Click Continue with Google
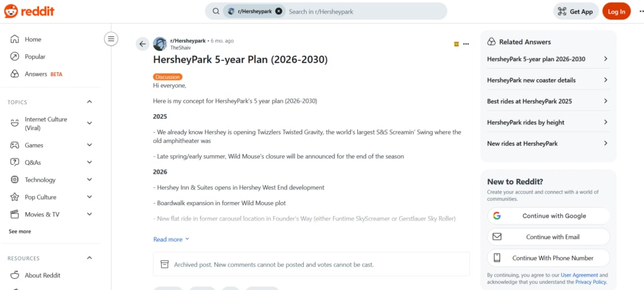 tap(548, 216)
